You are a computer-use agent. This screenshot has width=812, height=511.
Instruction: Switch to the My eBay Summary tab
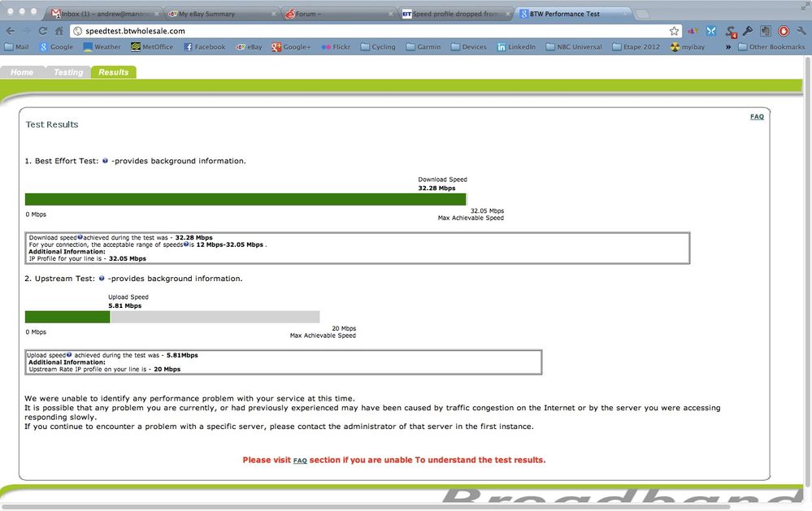(220, 14)
